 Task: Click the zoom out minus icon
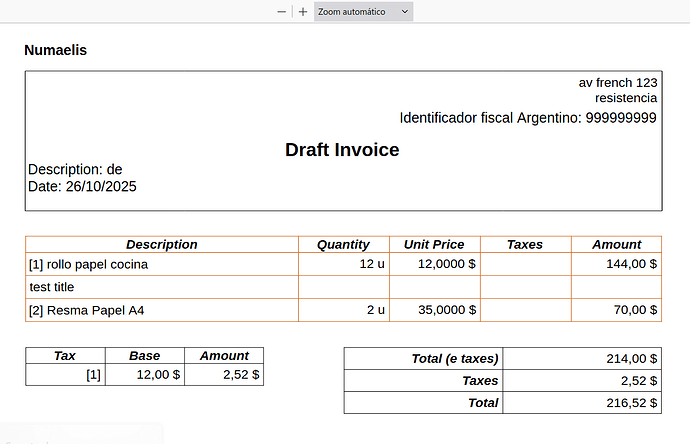coord(282,11)
